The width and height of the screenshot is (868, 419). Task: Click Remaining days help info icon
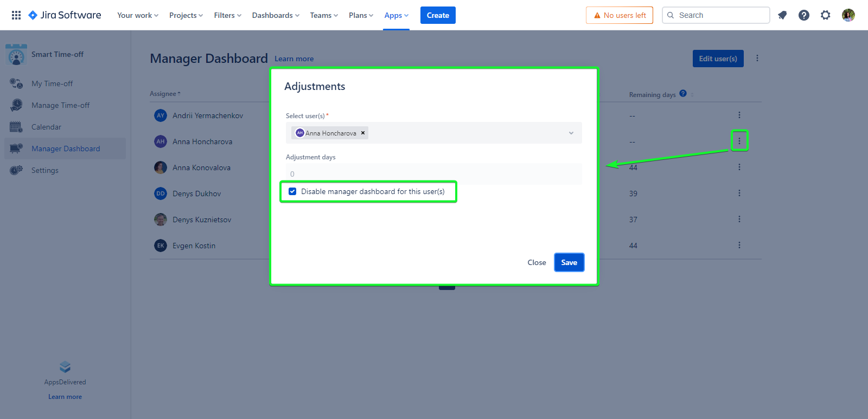coord(683,93)
